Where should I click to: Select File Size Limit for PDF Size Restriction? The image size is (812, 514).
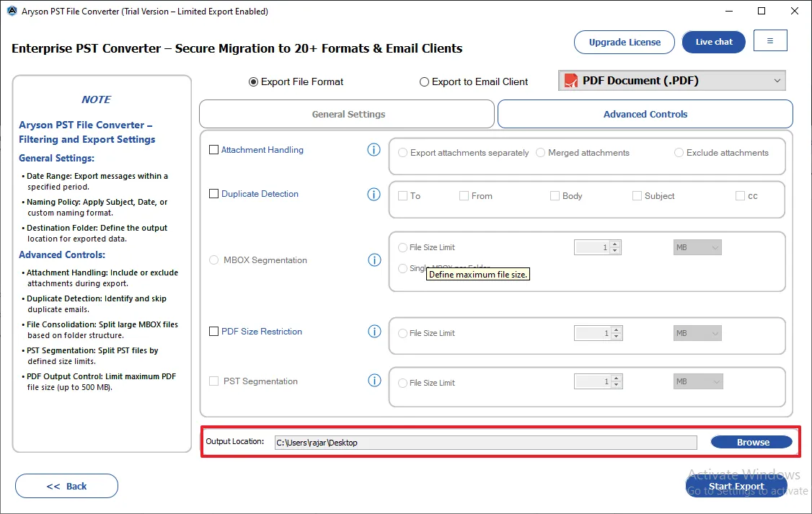coord(402,333)
